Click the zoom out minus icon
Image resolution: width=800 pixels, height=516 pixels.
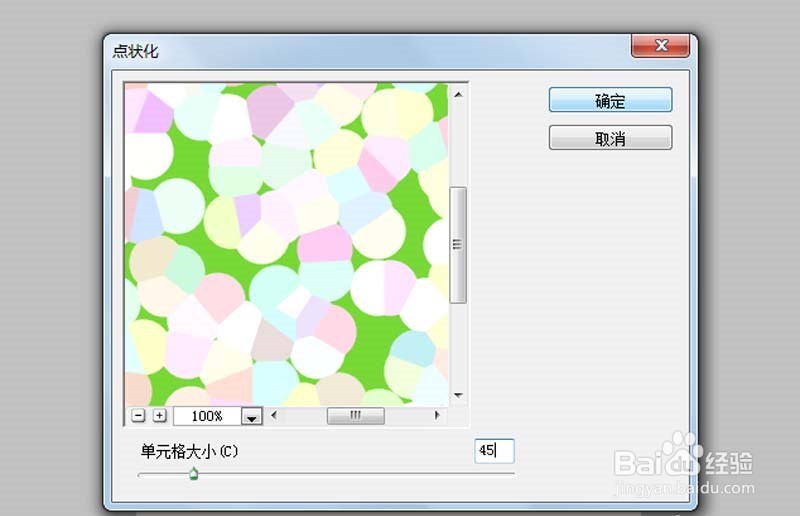coord(138,415)
